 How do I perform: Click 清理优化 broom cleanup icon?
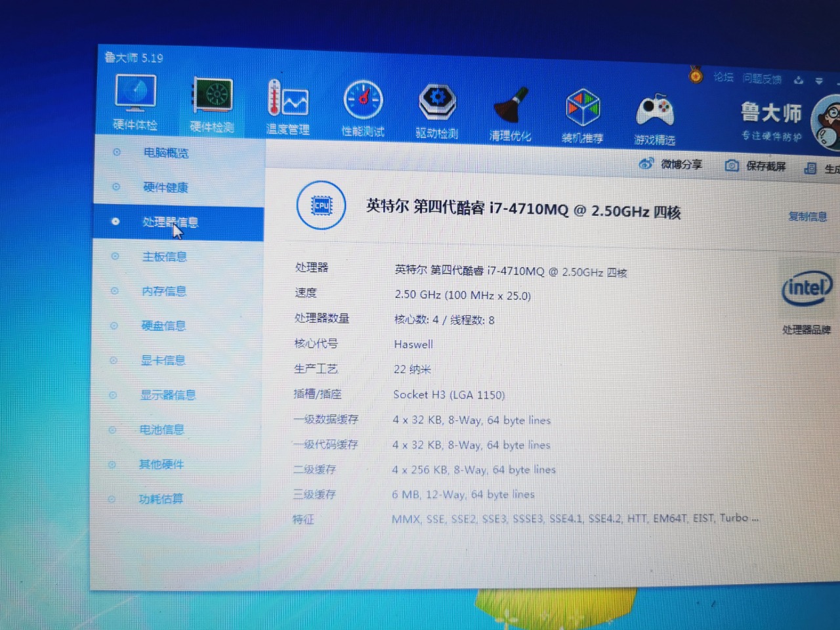point(511,105)
